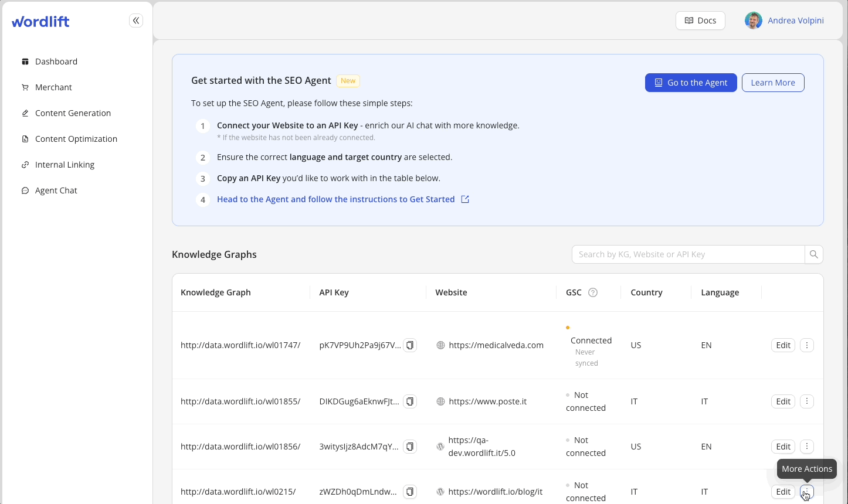Click WordPress icon beside wordlift.io/blog/it
This screenshot has width=848, height=504.
tap(440, 492)
